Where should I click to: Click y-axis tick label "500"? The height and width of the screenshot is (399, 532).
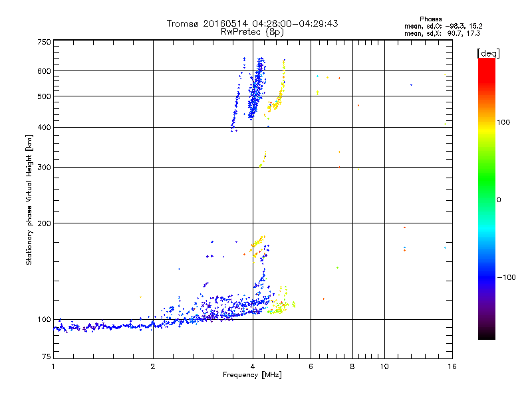click(44, 96)
